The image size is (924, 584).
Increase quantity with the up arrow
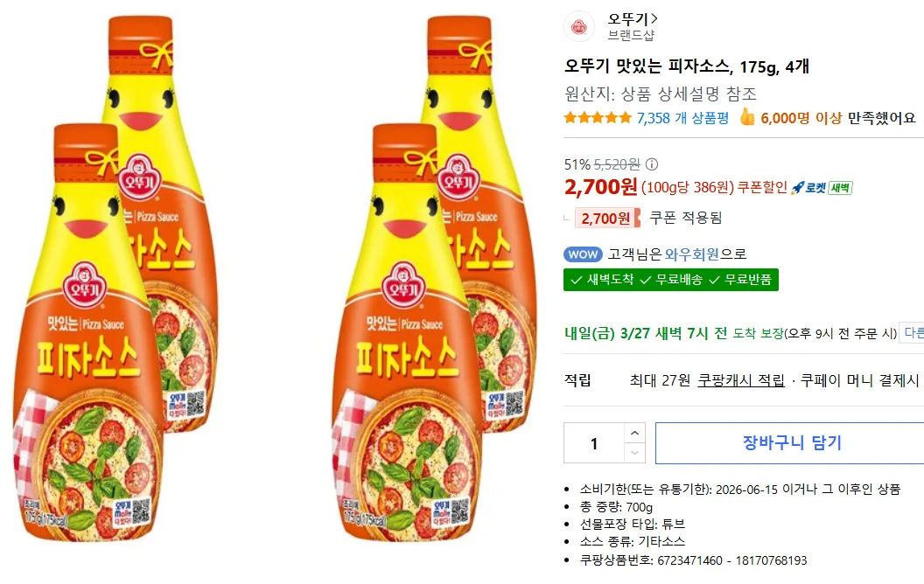tap(635, 433)
